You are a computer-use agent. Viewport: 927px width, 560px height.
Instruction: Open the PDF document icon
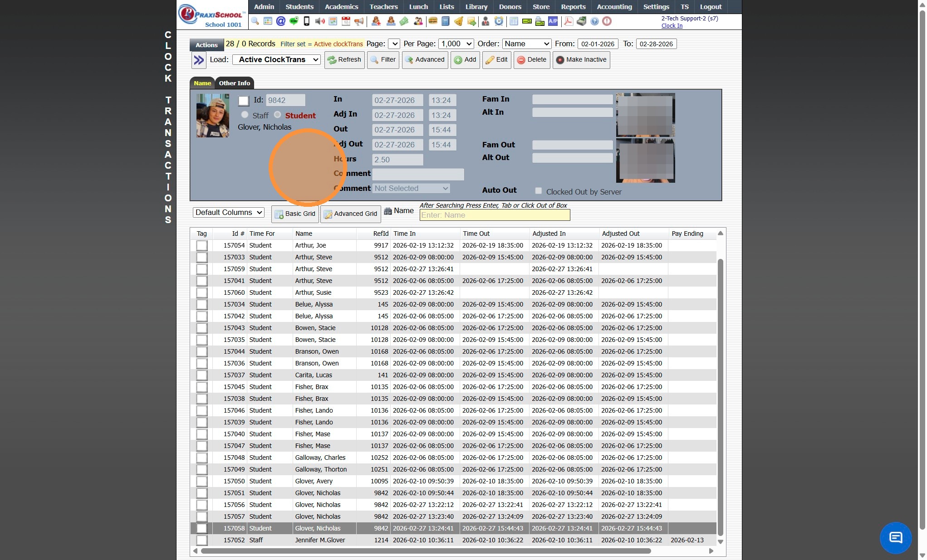568,21
